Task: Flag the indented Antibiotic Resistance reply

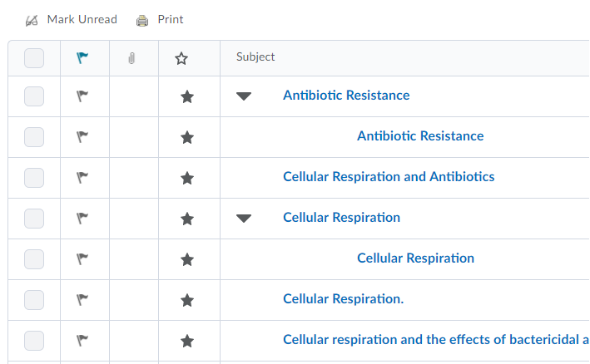Action: 82,136
